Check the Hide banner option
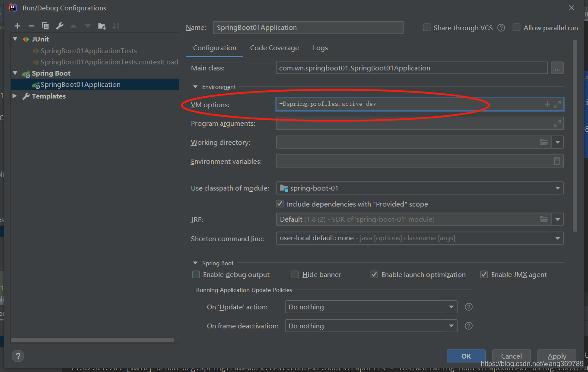588x372 pixels. pyautogui.click(x=296, y=274)
